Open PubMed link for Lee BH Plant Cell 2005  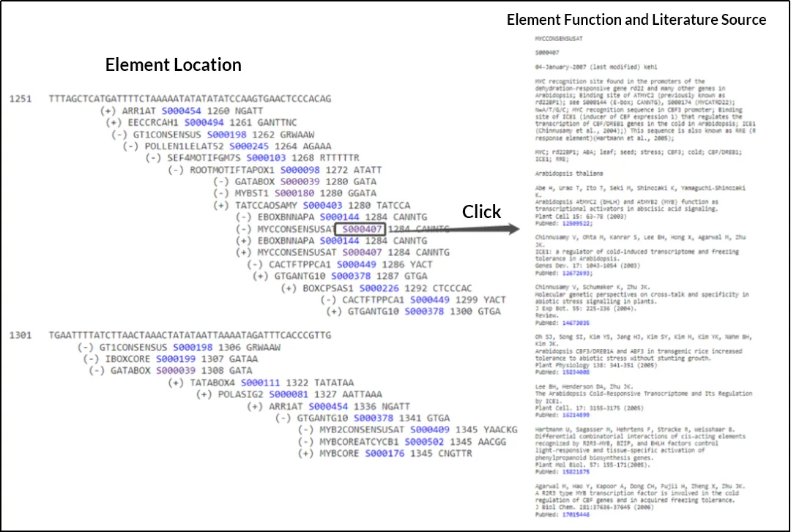point(576,415)
